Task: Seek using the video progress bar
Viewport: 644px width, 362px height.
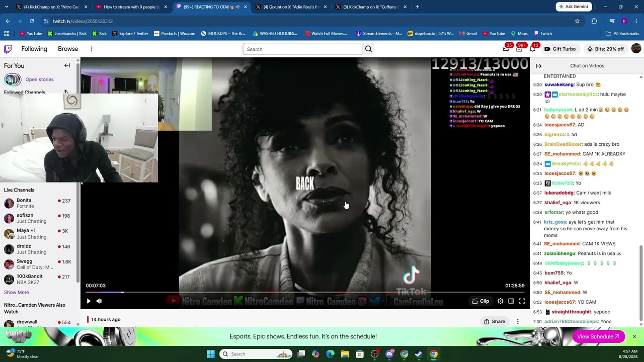Action: (x=305, y=292)
